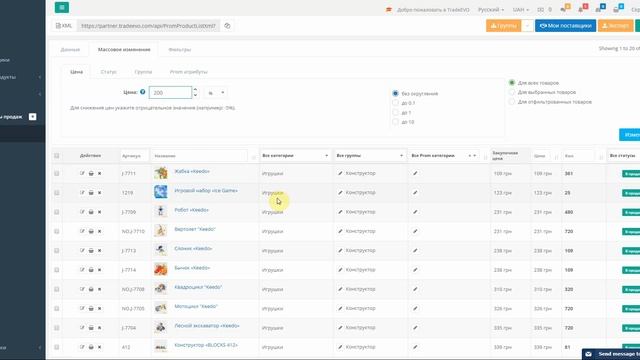Open the Статус sub-tab
The image size is (640, 360).
click(109, 72)
